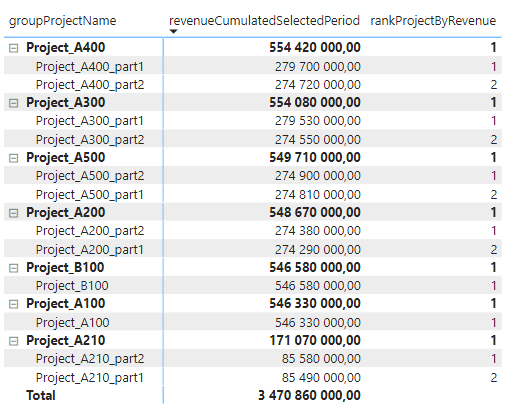Select the Project_A200 group row label

(66, 213)
